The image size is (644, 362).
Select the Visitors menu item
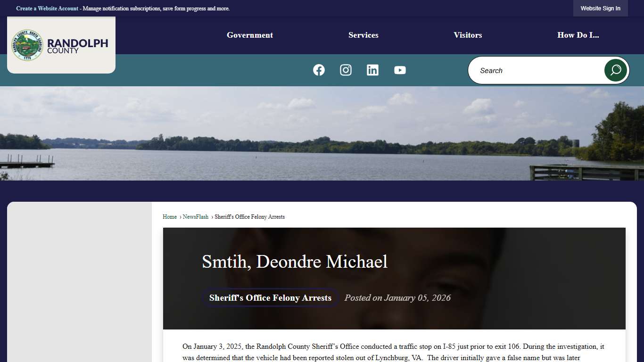[x=468, y=35]
